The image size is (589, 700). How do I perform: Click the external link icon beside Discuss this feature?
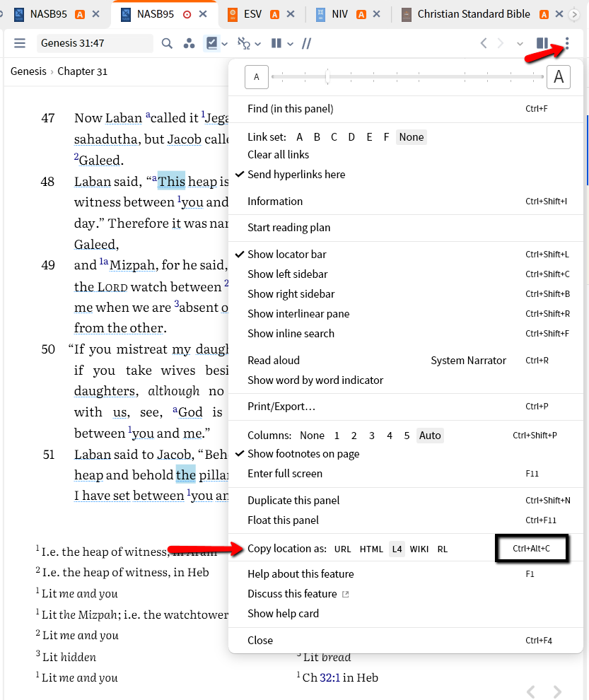coord(345,594)
